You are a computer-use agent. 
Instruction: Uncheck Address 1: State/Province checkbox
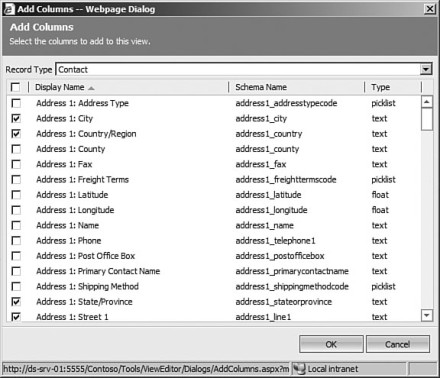tap(16, 302)
